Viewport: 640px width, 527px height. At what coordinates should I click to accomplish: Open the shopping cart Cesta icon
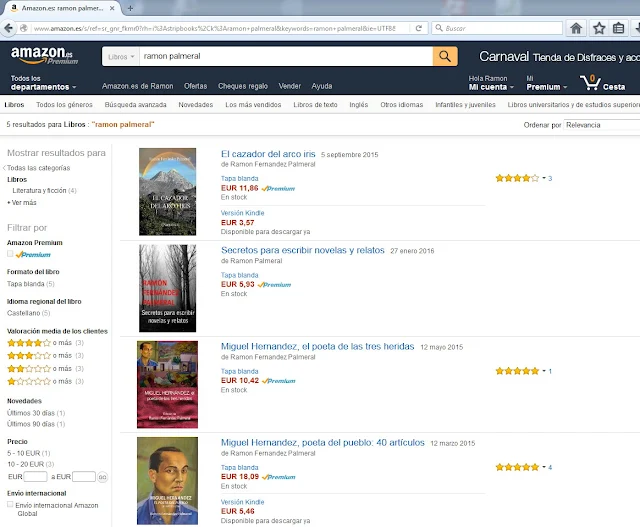click(602, 83)
